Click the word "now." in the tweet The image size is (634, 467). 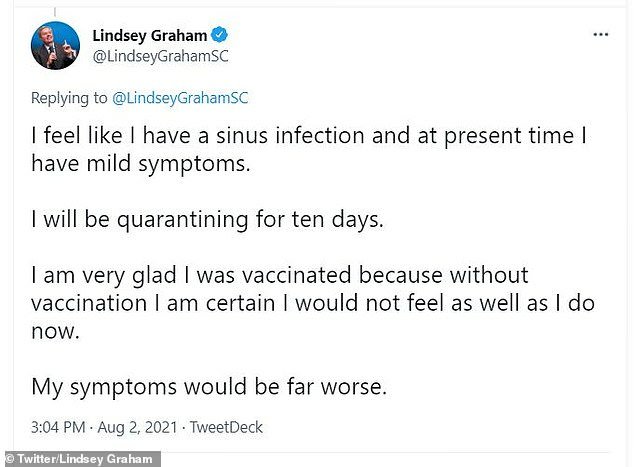54,329
